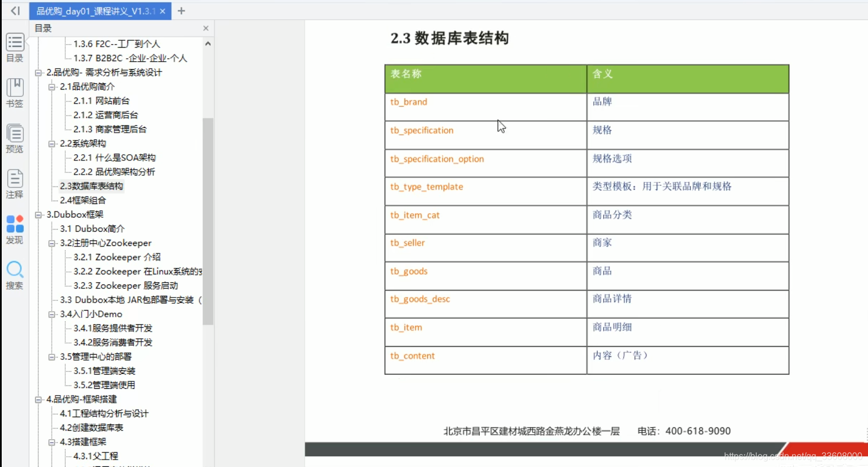Viewport: 868px width, 467px height.
Task: Click the 类型模板 description cell
Action: 688,192
